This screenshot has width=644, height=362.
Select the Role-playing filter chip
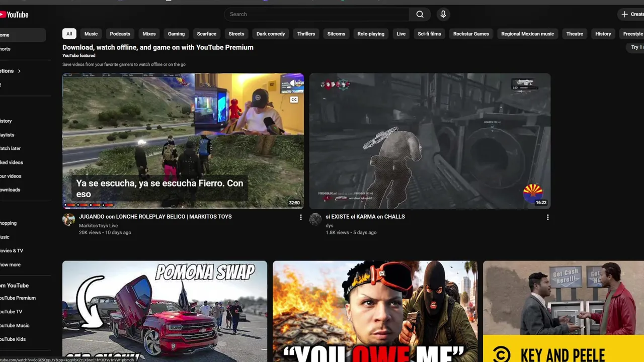click(x=371, y=34)
